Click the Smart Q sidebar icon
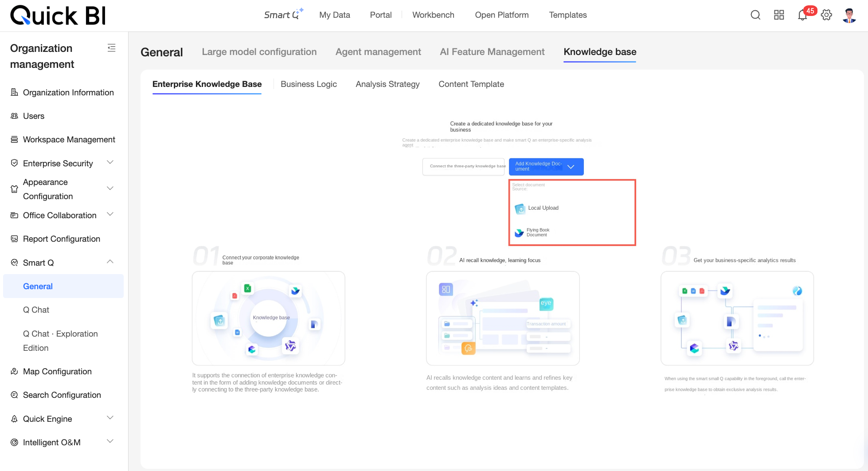This screenshot has width=868, height=471. pos(14,263)
